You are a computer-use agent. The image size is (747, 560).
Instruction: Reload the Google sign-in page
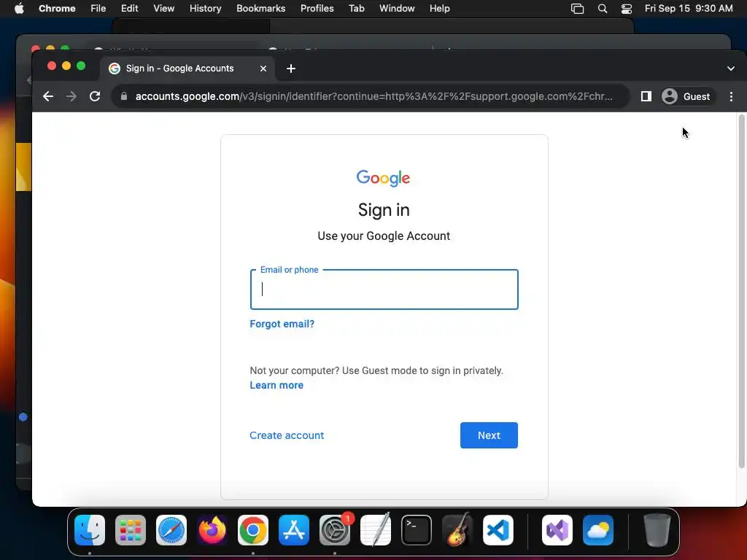pyautogui.click(x=95, y=97)
